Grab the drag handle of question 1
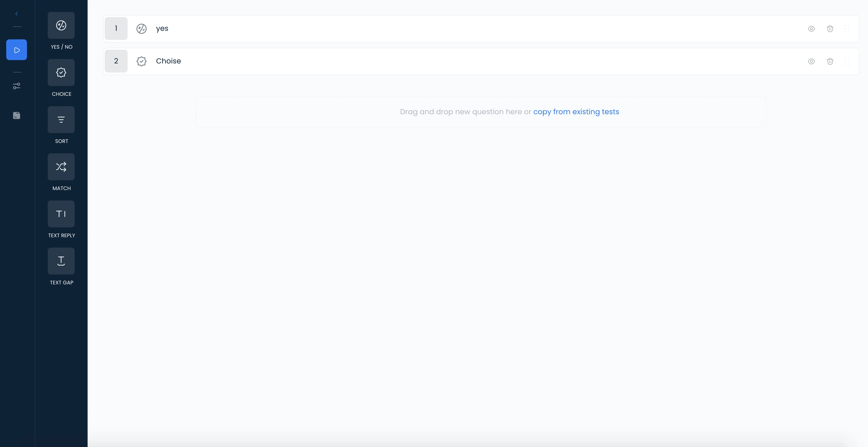868x447 pixels. [x=846, y=28]
